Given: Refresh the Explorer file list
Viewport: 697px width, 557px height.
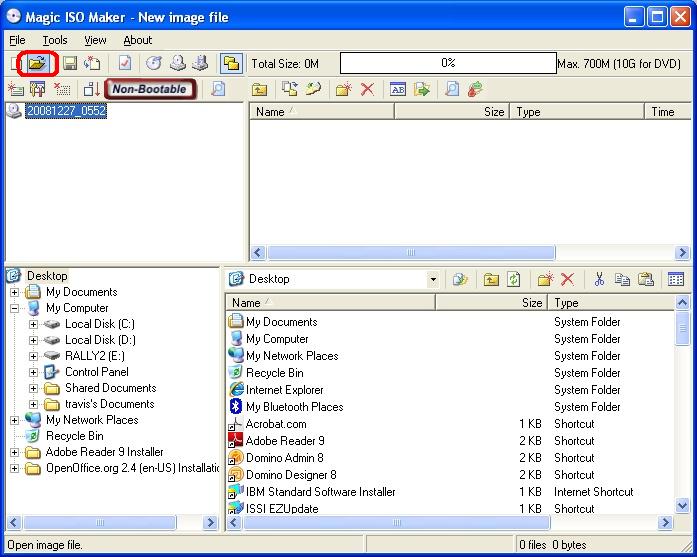Looking at the screenshot, I should (x=513, y=280).
